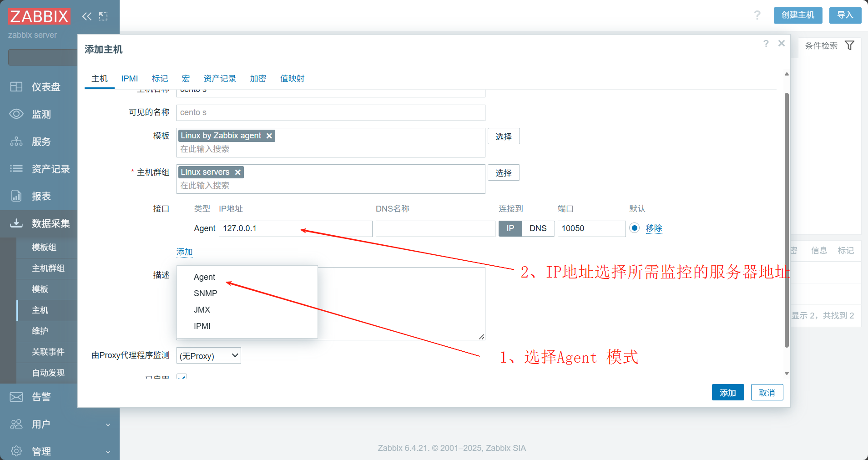
Task: Toggle the partially visible 已启用 checkbox
Action: (182, 377)
